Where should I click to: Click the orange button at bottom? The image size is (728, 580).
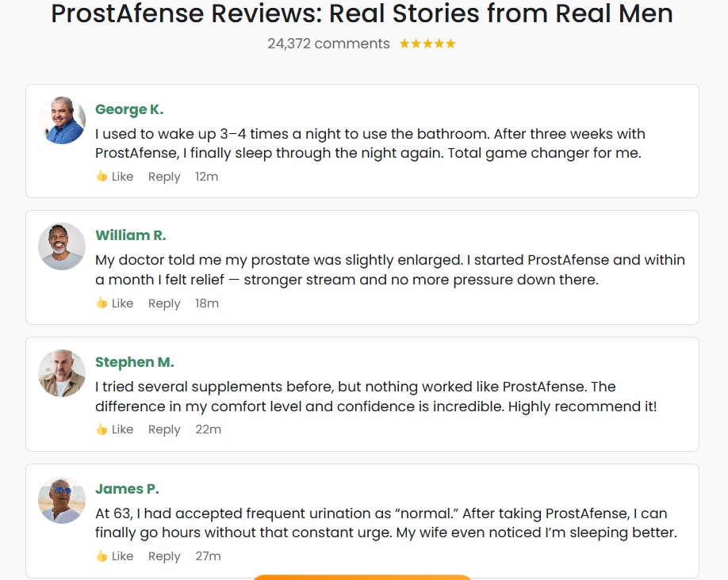coord(362,577)
